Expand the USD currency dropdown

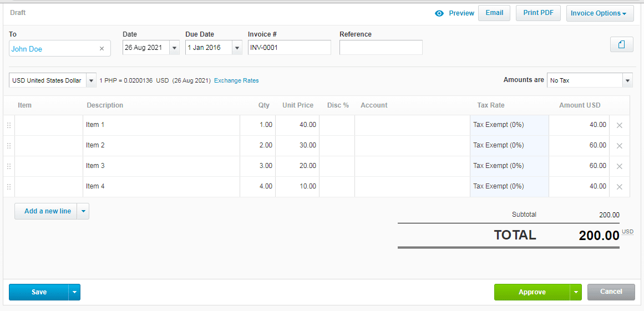pos(91,80)
